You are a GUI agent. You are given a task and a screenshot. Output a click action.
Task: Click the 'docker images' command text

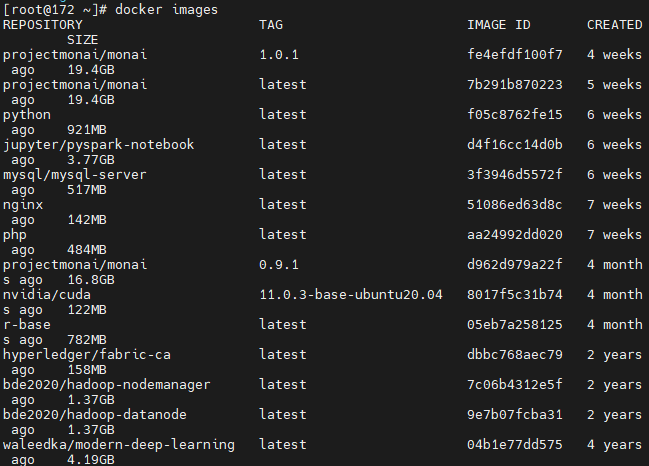tap(166, 10)
